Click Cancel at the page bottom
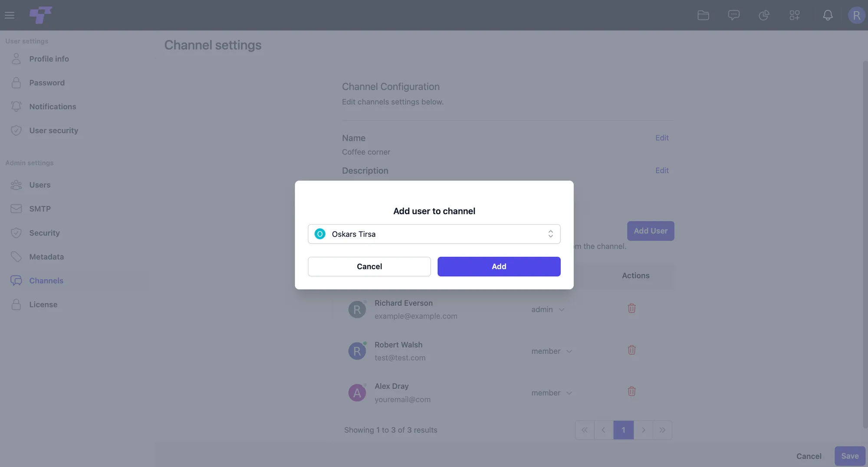Viewport: 868px width, 467px height. (809, 456)
